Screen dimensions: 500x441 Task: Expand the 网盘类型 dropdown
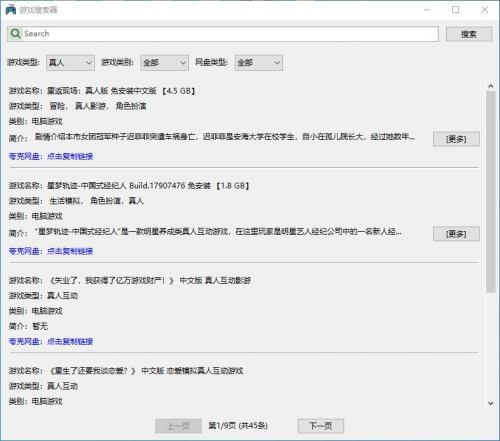259,63
